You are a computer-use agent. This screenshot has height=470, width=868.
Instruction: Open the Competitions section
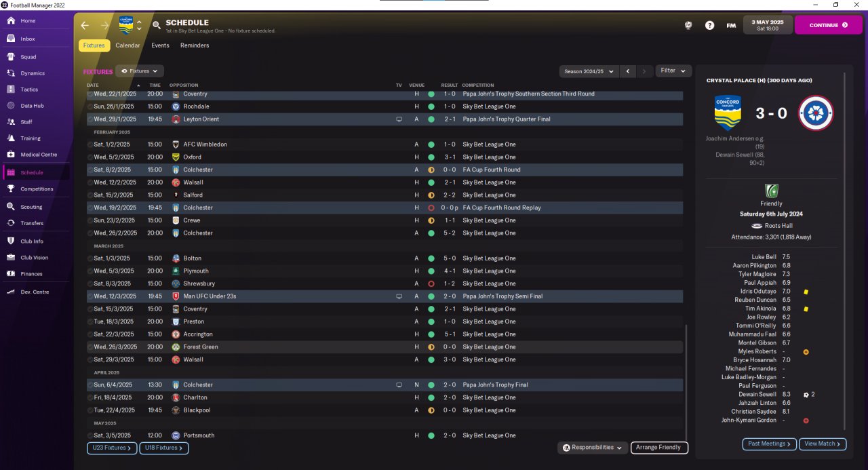(35, 189)
